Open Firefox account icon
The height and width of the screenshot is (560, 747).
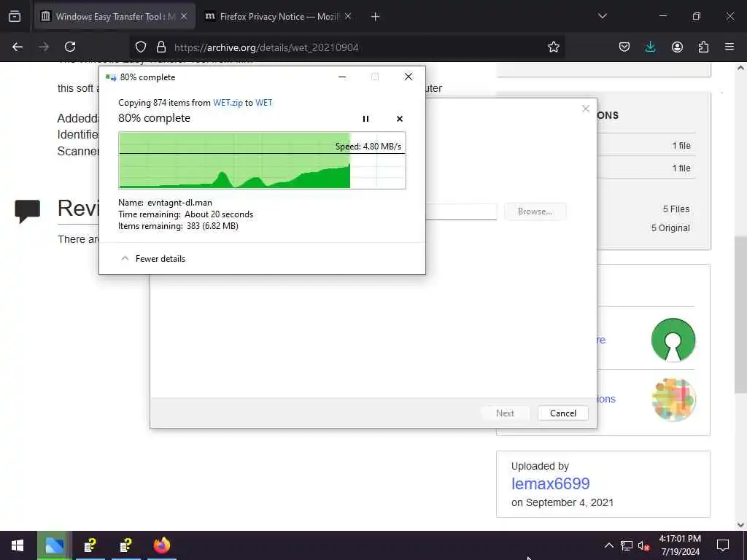677,47
